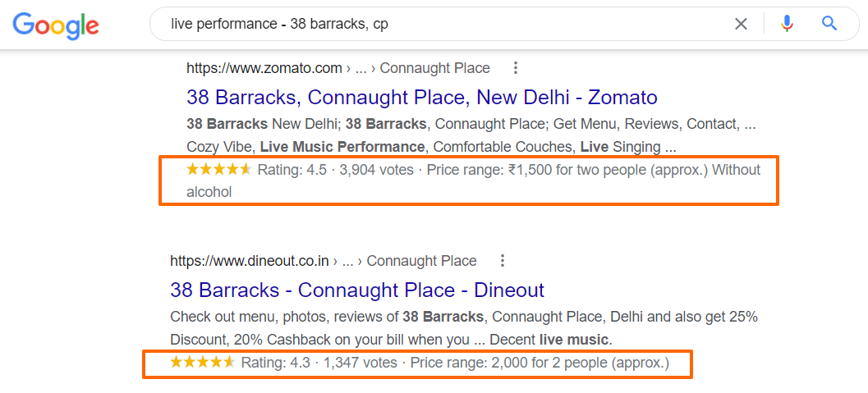The image size is (868, 393).
Task: Open three-dot menu for Zomato result
Action: (516, 68)
